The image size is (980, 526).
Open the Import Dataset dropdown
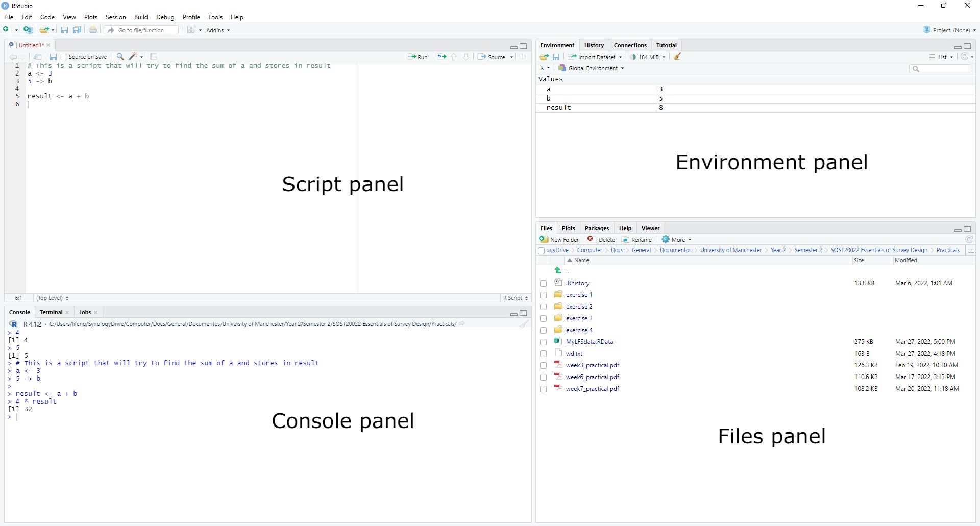[x=595, y=57]
